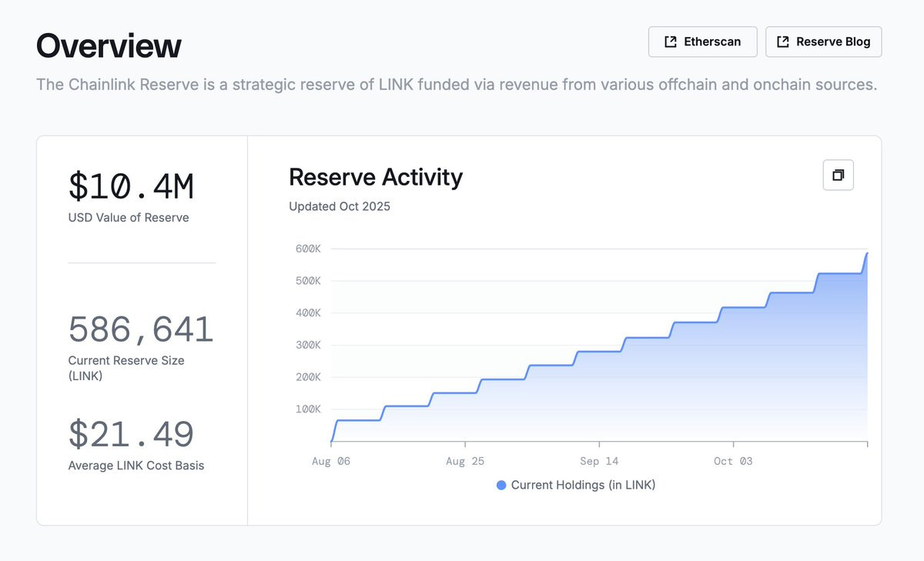The height and width of the screenshot is (561, 924).
Task: Click the 200K y-axis label
Action: (x=308, y=377)
